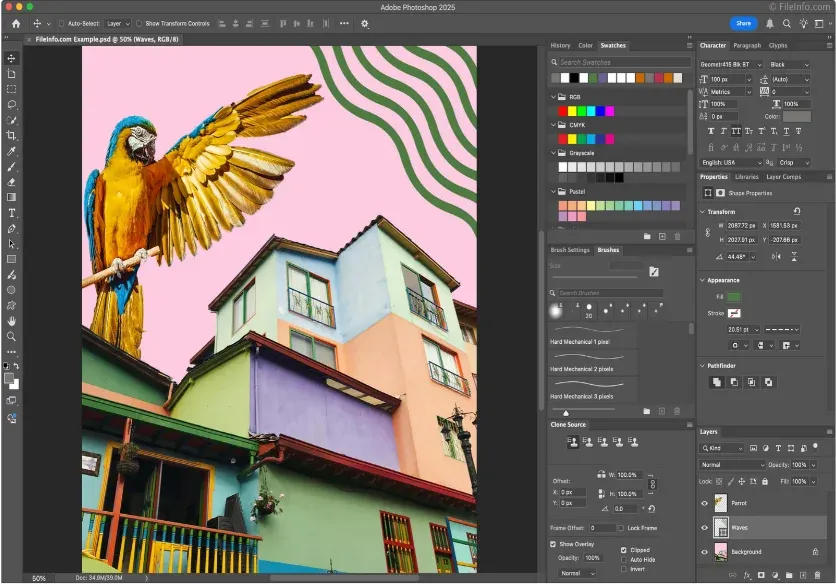
Task: Select the Lasso tool
Action: click(x=11, y=105)
